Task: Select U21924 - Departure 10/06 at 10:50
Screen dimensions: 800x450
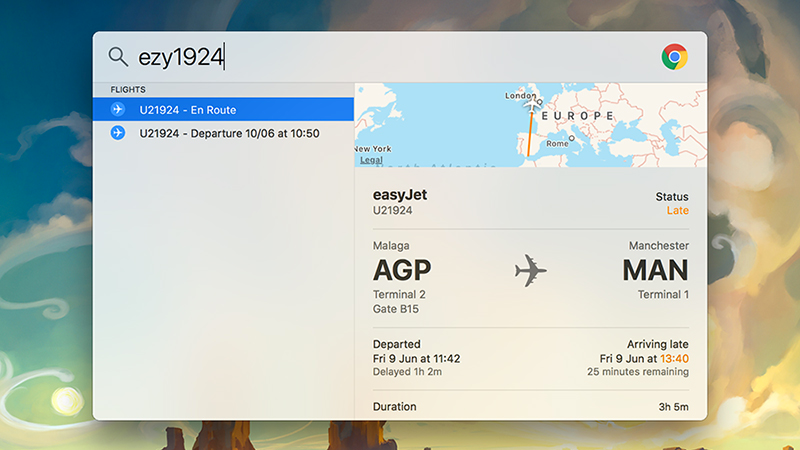Action: coord(223,133)
